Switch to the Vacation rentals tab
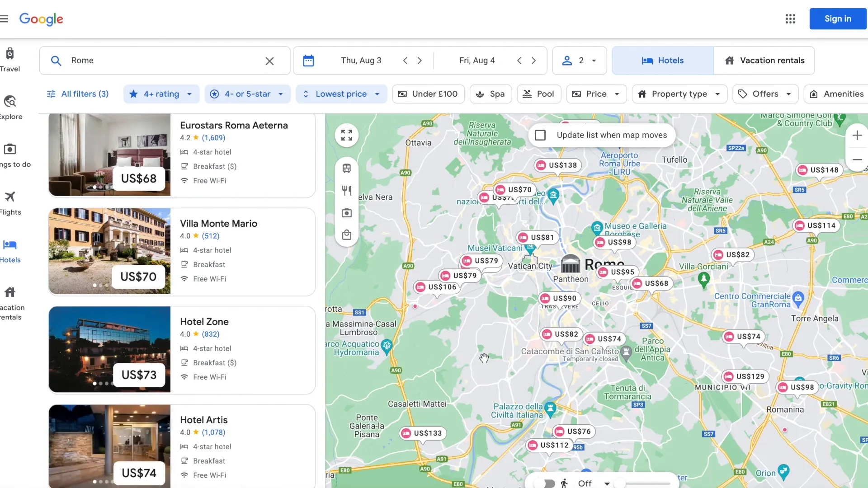 coord(764,61)
